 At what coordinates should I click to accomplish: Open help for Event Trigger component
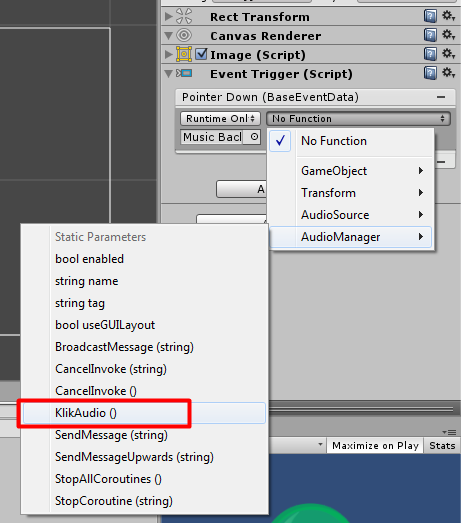pyautogui.click(x=430, y=73)
